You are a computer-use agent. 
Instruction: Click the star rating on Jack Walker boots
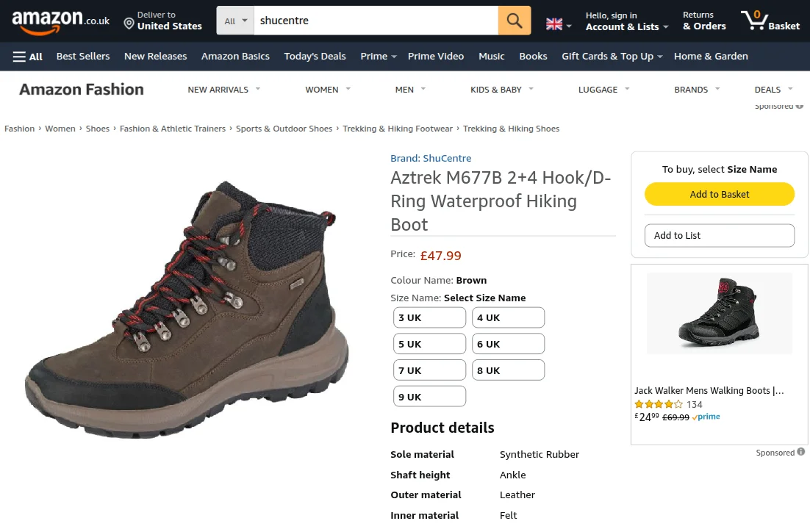(659, 403)
